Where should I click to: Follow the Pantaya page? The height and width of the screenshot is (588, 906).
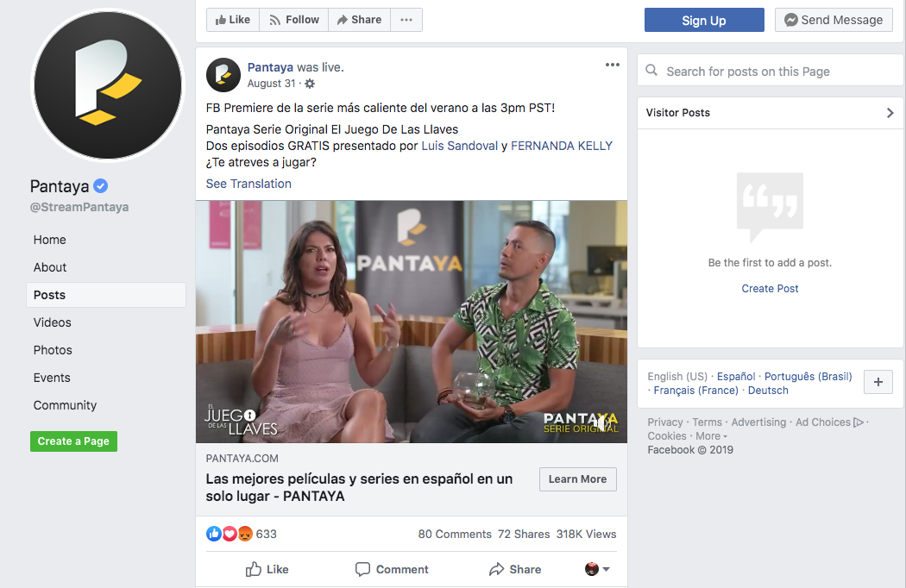point(294,20)
